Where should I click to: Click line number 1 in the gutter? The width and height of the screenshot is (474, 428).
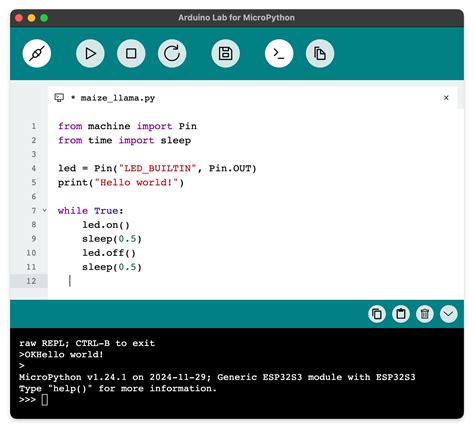[x=34, y=126]
